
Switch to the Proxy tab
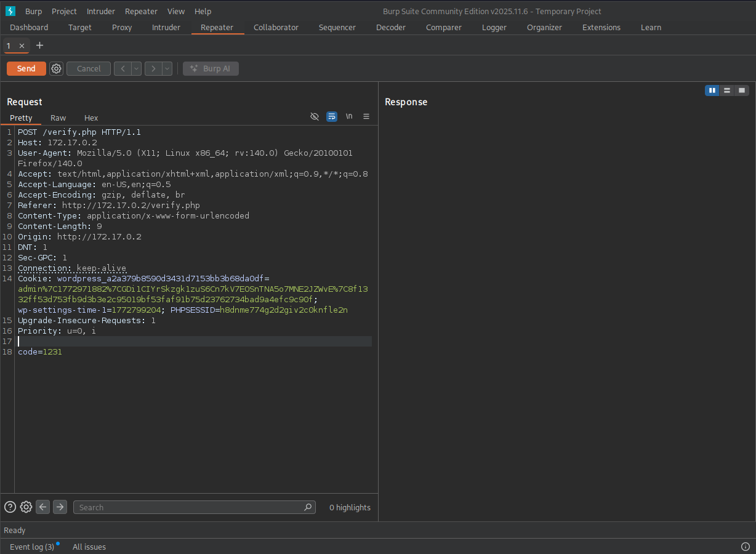[x=122, y=28]
